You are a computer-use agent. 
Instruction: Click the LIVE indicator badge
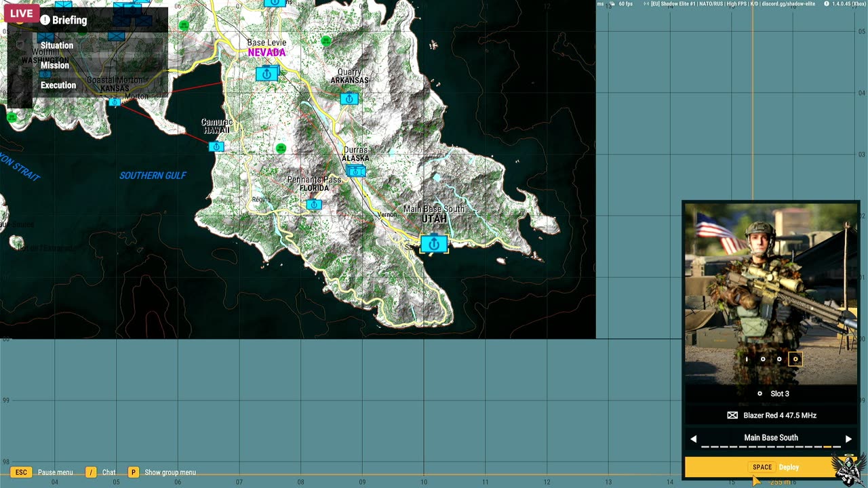point(22,13)
